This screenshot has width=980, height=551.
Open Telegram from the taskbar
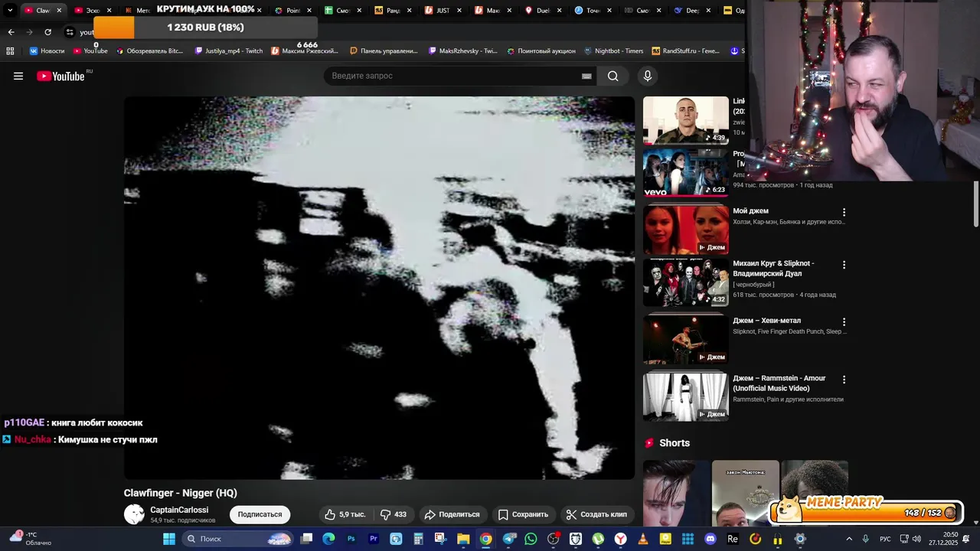[x=508, y=539]
